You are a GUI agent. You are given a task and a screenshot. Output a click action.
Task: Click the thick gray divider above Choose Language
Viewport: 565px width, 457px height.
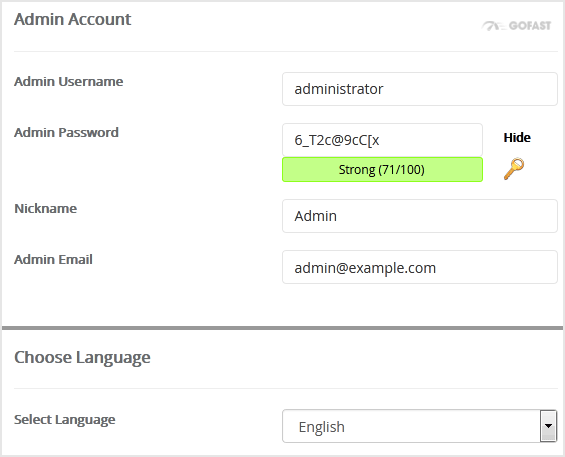coord(282,328)
